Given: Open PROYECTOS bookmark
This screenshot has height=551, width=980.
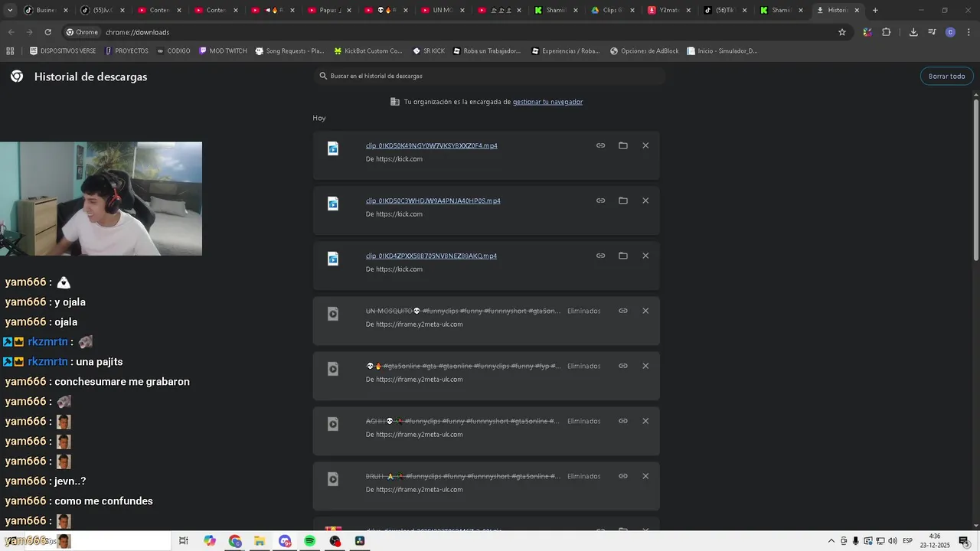Looking at the screenshot, I should click(x=126, y=51).
